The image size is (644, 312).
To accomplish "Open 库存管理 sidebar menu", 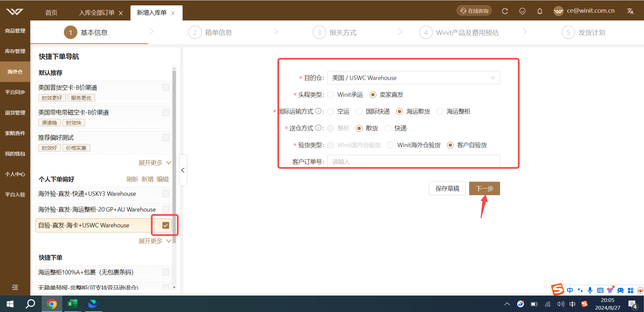I will coord(15,51).
